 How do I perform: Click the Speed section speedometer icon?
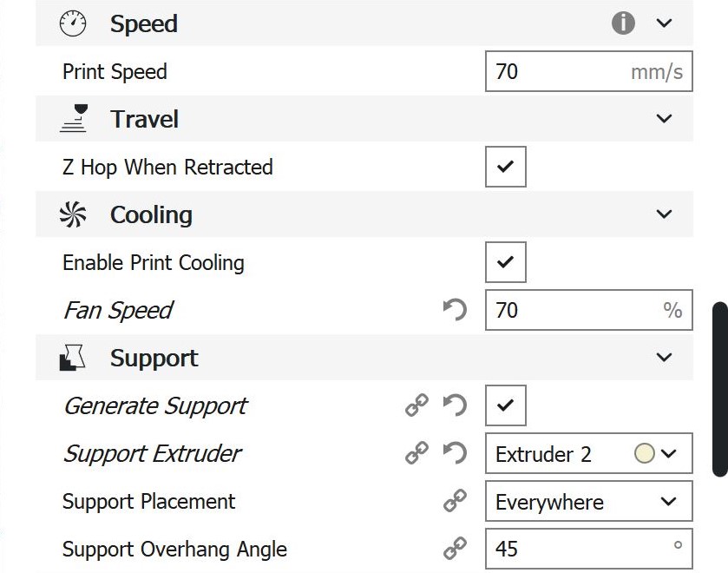[74, 23]
